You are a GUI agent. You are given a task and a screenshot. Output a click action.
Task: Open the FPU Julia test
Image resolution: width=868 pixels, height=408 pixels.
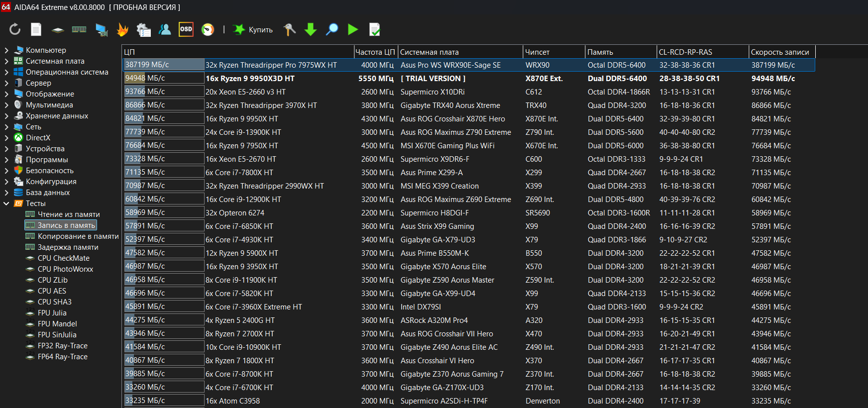(52, 313)
